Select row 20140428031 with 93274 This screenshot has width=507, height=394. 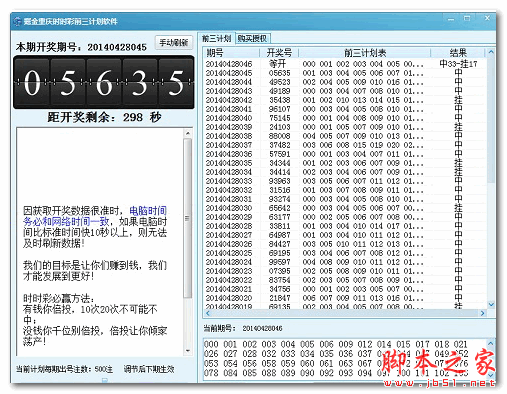pyautogui.click(x=345, y=199)
